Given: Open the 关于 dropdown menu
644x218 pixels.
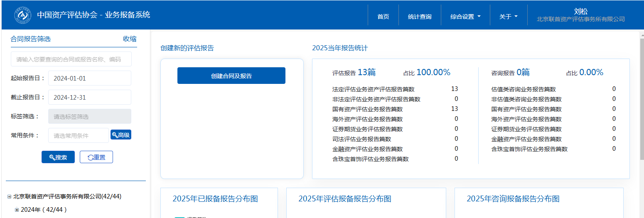Looking at the screenshot, I should pos(509,17).
